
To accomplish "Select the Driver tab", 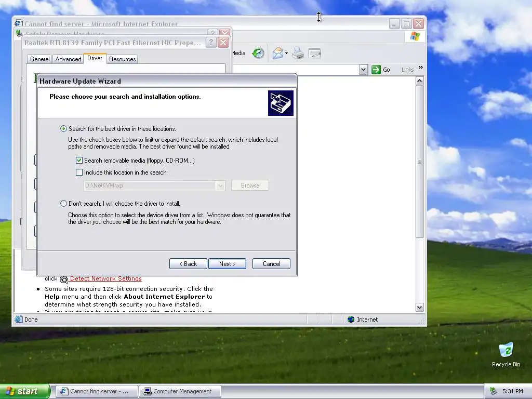I will (95, 58).
